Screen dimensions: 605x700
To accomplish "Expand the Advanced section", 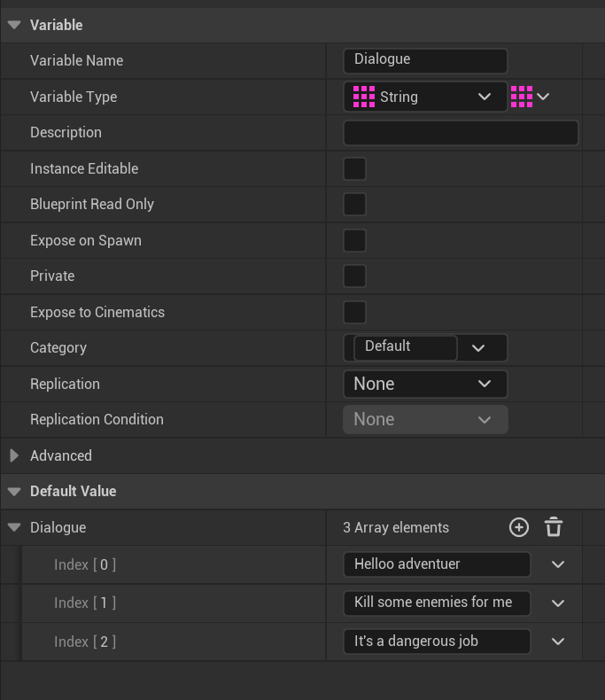I will click(14, 455).
